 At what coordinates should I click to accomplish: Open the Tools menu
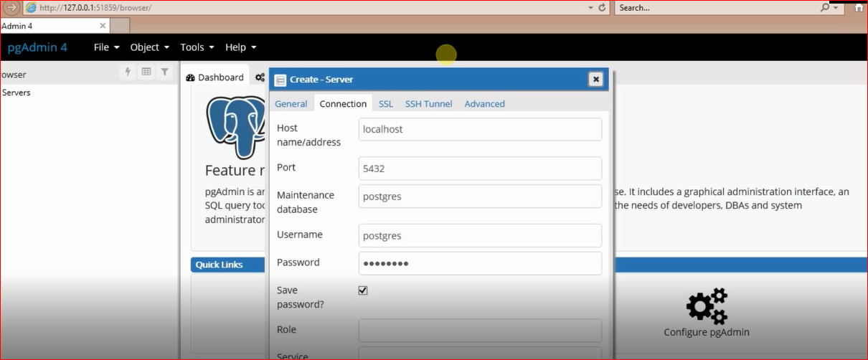197,47
